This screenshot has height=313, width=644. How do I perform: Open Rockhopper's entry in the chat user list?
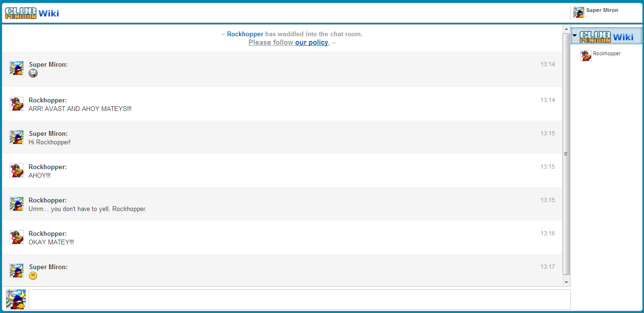coord(607,53)
